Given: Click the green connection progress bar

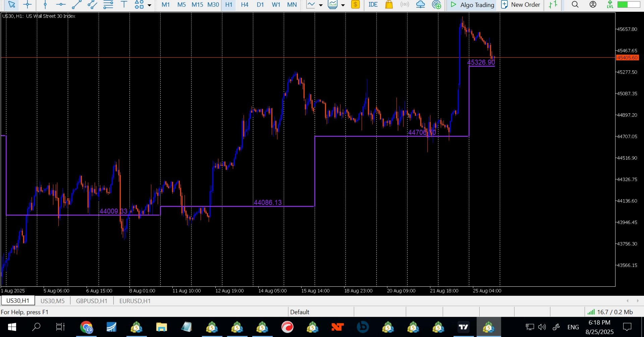Looking at the screenshot, I should point(628,5).
